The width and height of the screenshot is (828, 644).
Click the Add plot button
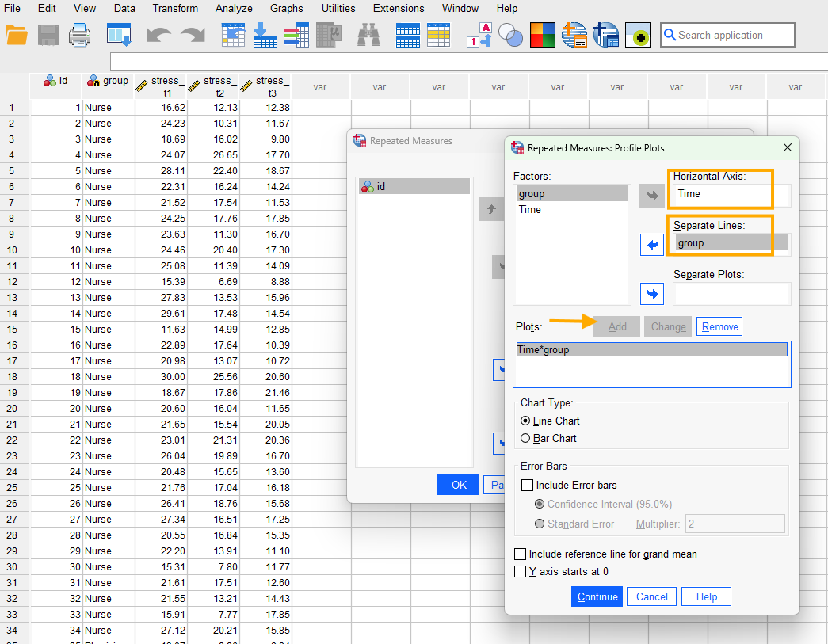pyautogui.click(x=616, y=326)
